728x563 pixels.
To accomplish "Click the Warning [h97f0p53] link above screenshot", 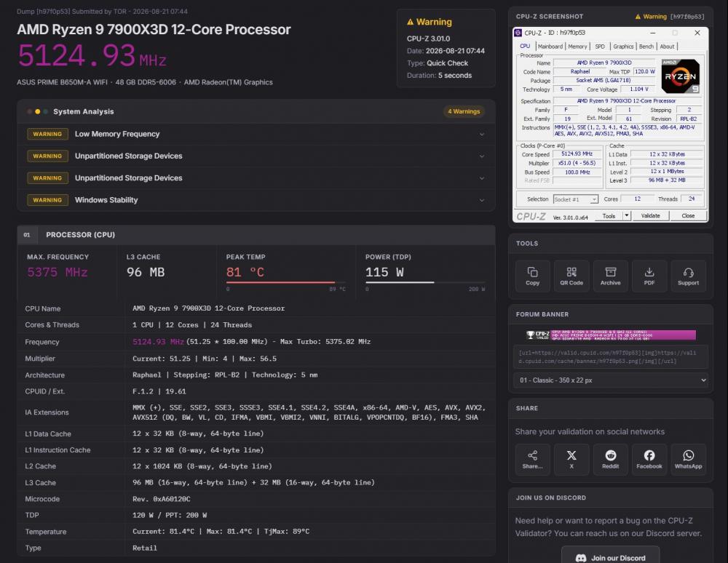I will (670, 17).
